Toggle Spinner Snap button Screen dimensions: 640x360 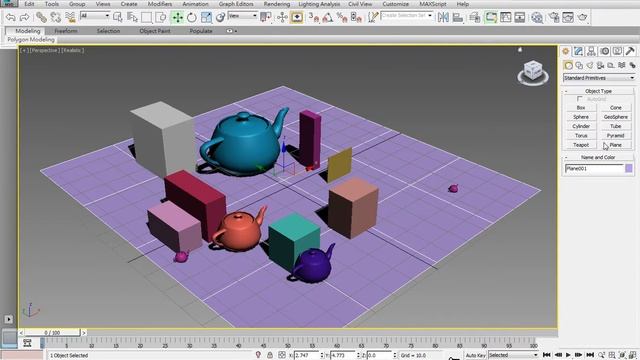click(x=356, y=17)
